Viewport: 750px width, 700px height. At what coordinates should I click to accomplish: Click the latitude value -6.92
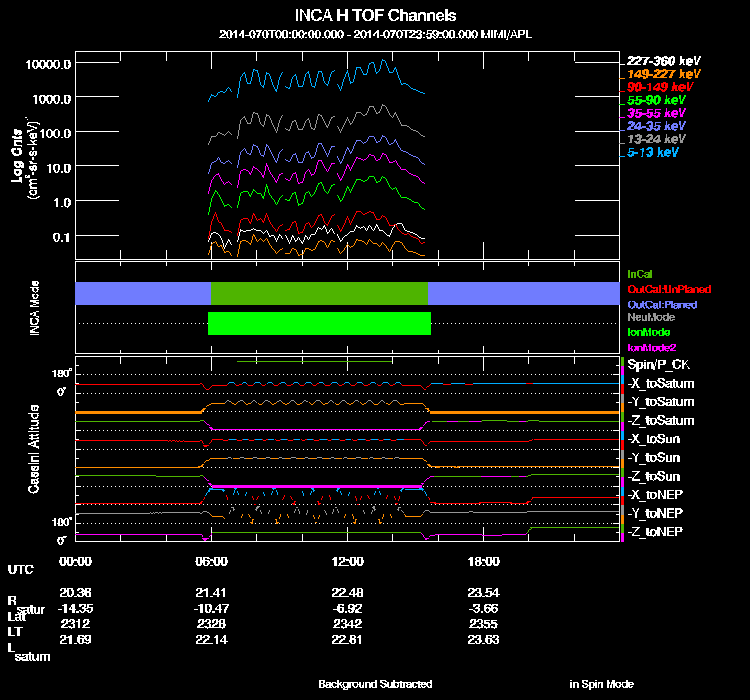(x=347, y=609)
